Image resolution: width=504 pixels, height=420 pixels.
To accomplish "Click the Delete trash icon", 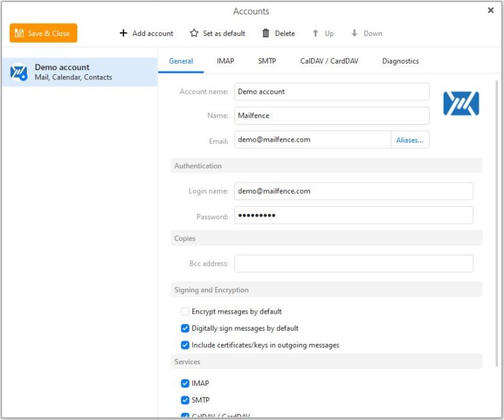I will click(266, 33).
